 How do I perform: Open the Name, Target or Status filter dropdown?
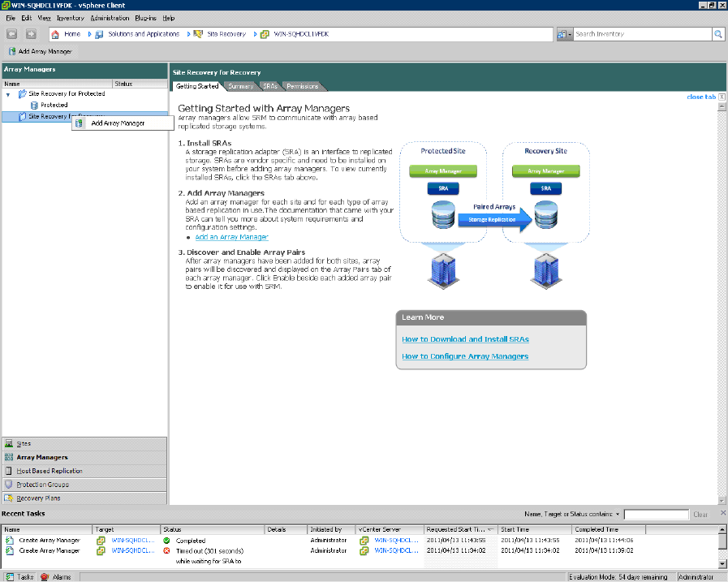[x=618, y=515]
